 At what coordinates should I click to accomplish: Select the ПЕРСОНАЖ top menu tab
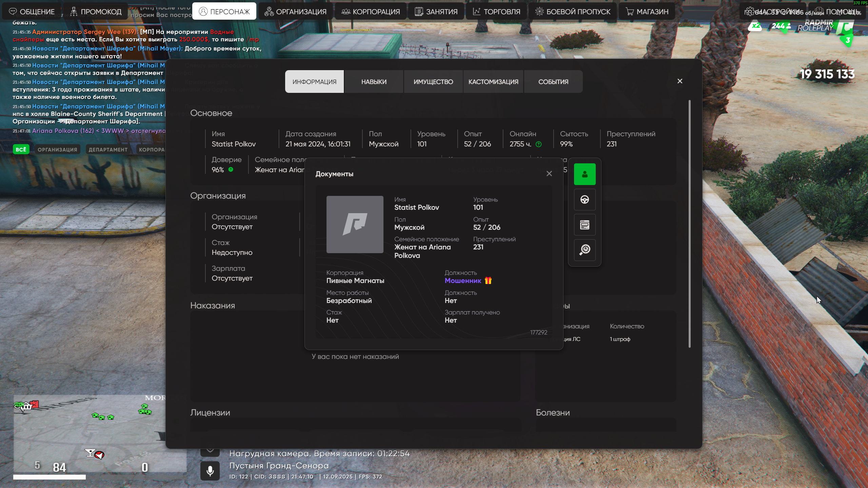(224, 12)
